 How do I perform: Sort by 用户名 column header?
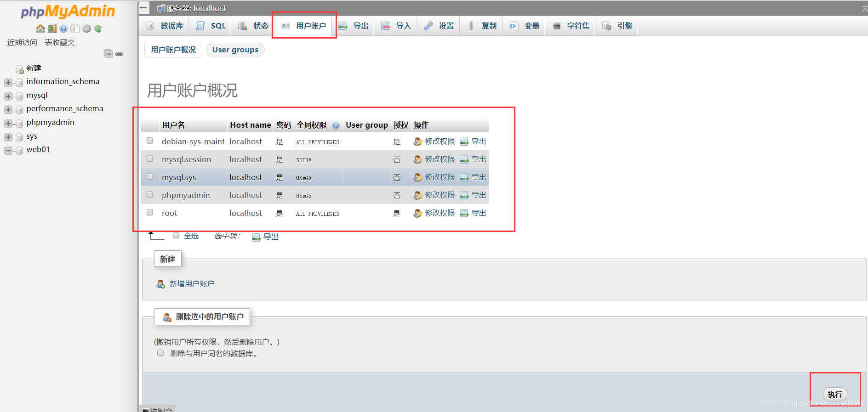click(x=173, y=125)
